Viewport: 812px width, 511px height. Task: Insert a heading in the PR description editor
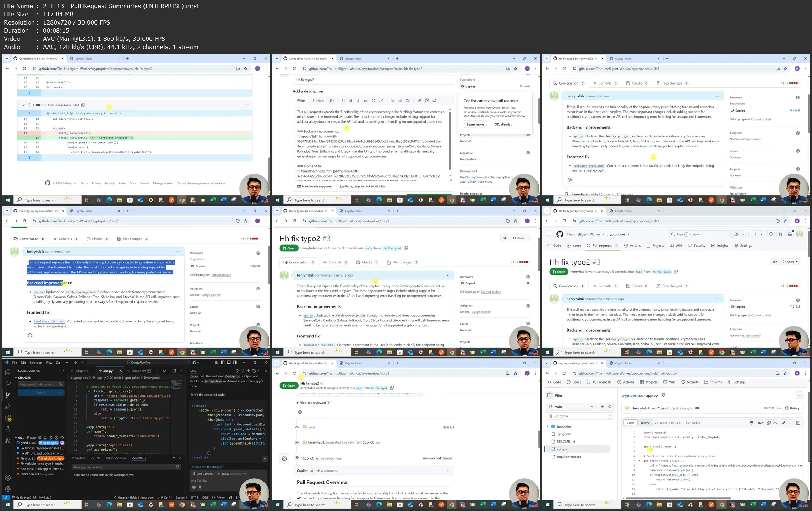343,100
